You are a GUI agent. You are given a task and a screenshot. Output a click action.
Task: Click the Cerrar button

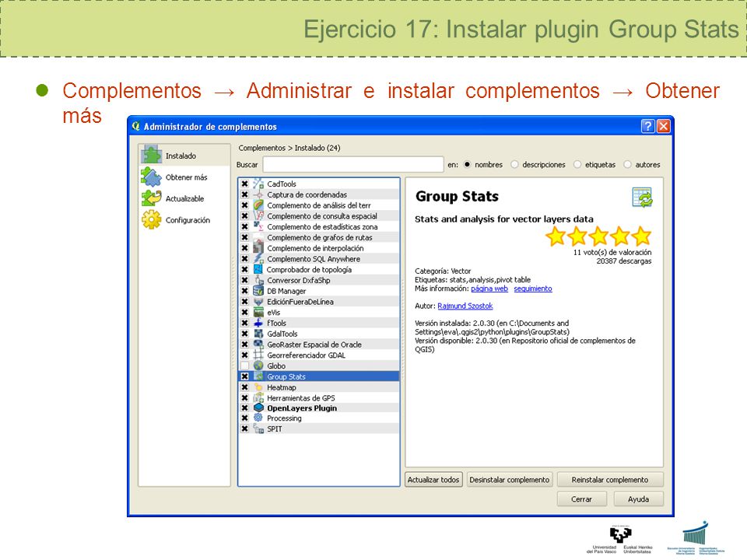click(x=582, y=499)
